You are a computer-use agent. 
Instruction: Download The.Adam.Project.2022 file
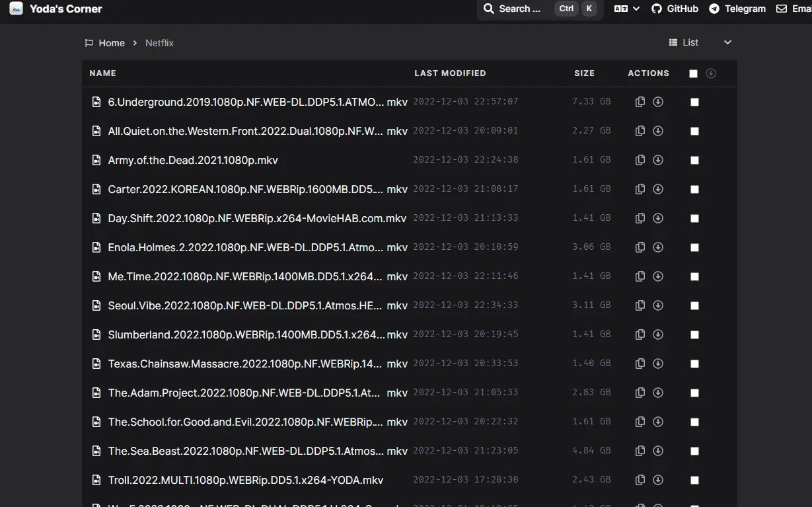pyautogui.click(x=658, y=393)
